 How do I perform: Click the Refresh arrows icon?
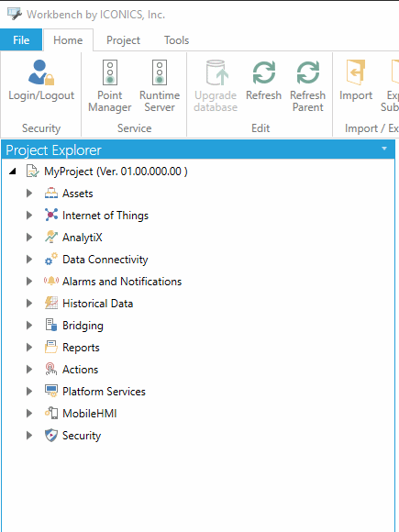263,72
